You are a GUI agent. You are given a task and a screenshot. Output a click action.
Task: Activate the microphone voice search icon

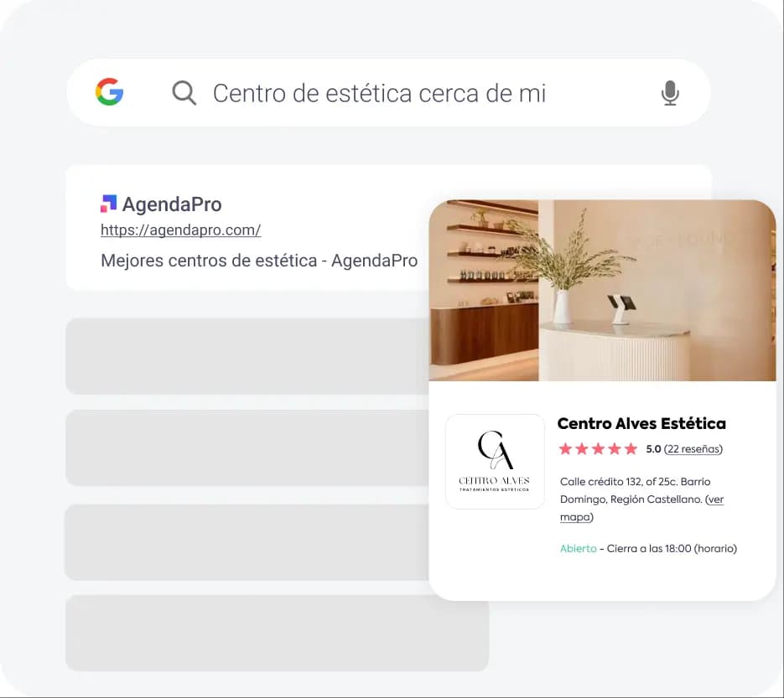pyautogui.click(x=670, y=93)
